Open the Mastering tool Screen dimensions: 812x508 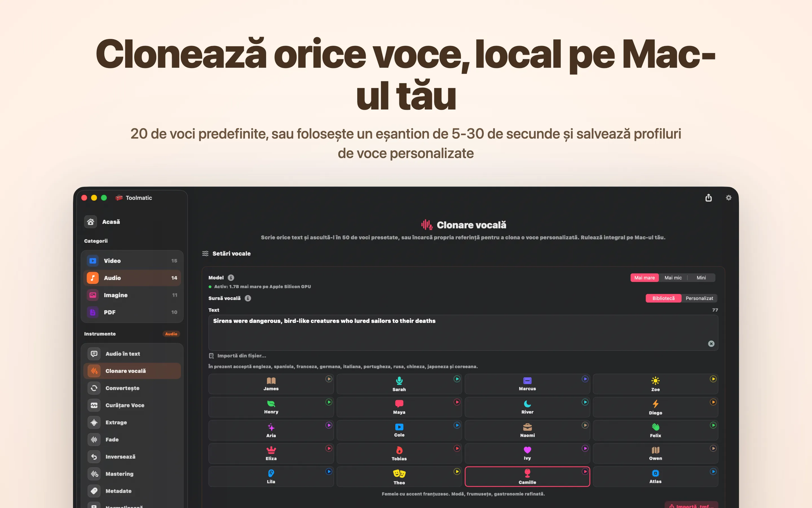click(x=132, y=474)
